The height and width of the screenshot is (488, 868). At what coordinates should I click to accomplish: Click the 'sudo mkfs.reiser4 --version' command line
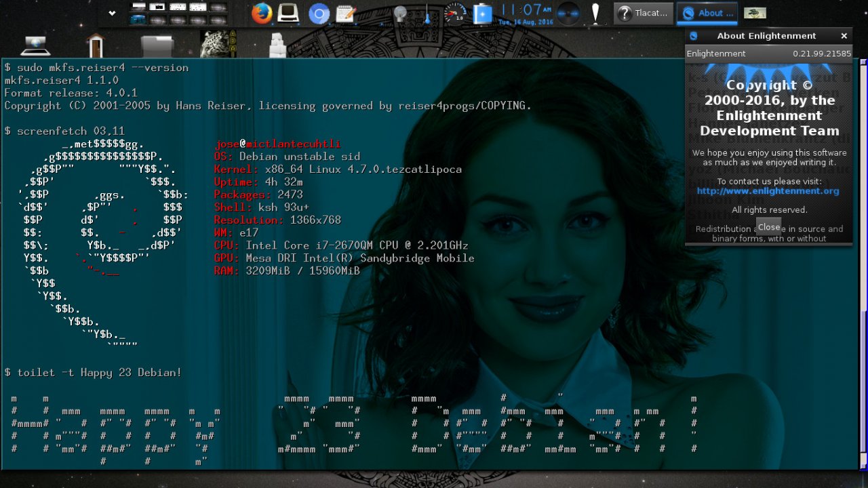(96, 68)
